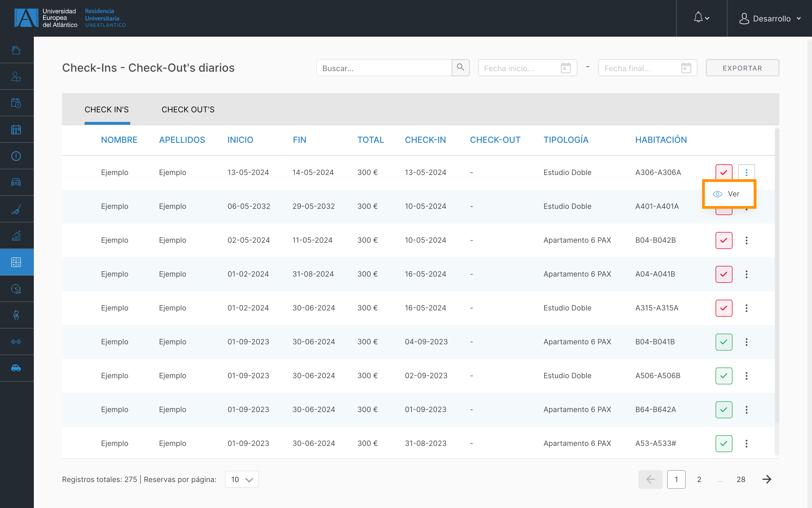Go to next page arrow
Image resolution: width=812 pixels, height=508 pixels.
tap(767, 479)
